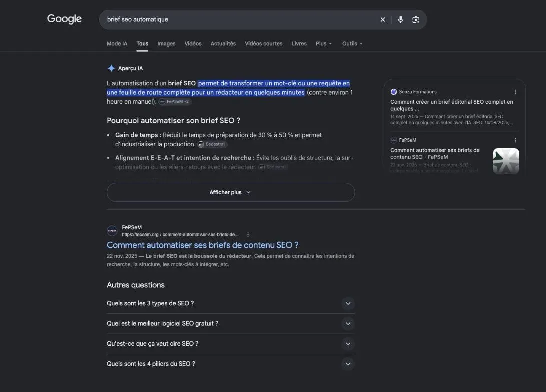Expand 'Quel est le meilleur logiciel SEO gratuit ?'
546x392 pixels.
coord(231,324)
